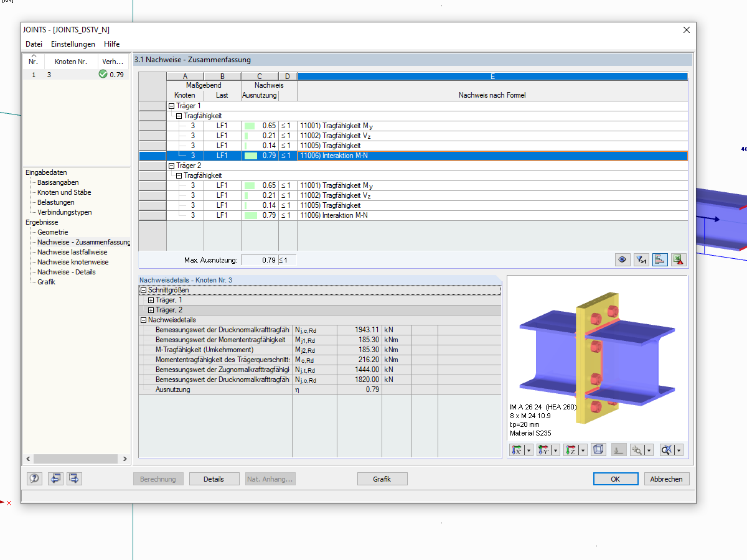Open Y' view direction dropdown

pyautogui.click(x=555, y=450)
